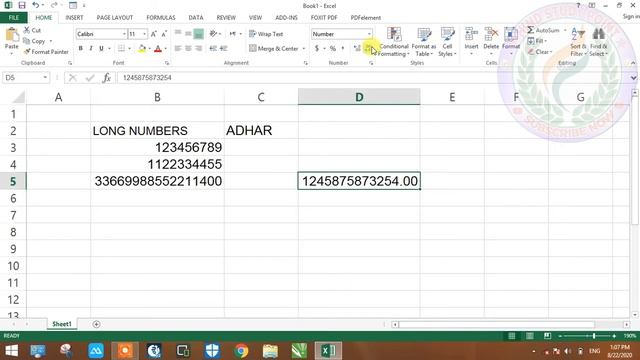Screen dimensions: 640x360
Task: Open the Calibri font name dropdown
Action: (x=124, y=34)
